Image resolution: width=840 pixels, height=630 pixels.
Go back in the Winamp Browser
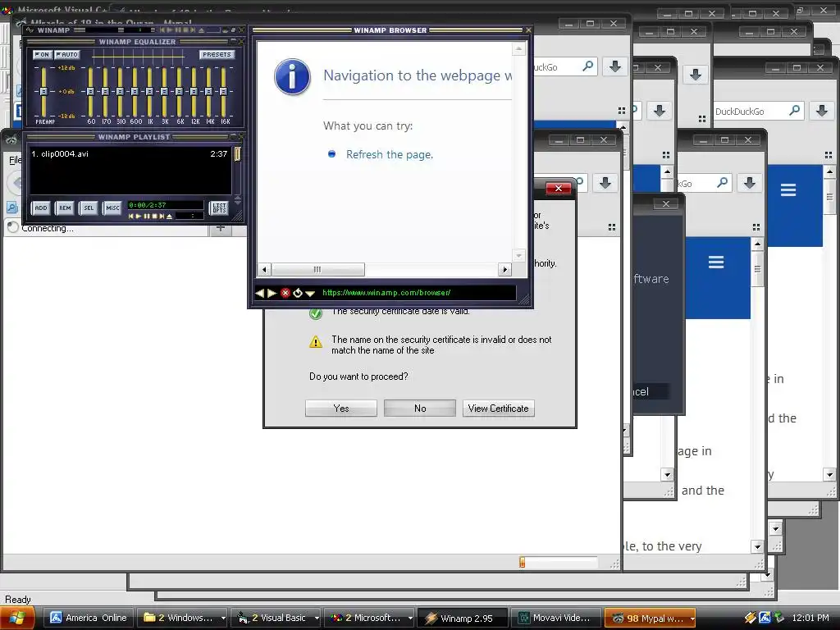click(x=260, y=293)
